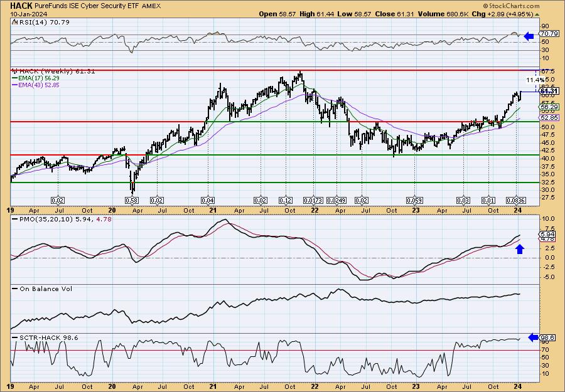Click the Low 58.57 value
Screen dimensions: 565x392
point(354,14)
